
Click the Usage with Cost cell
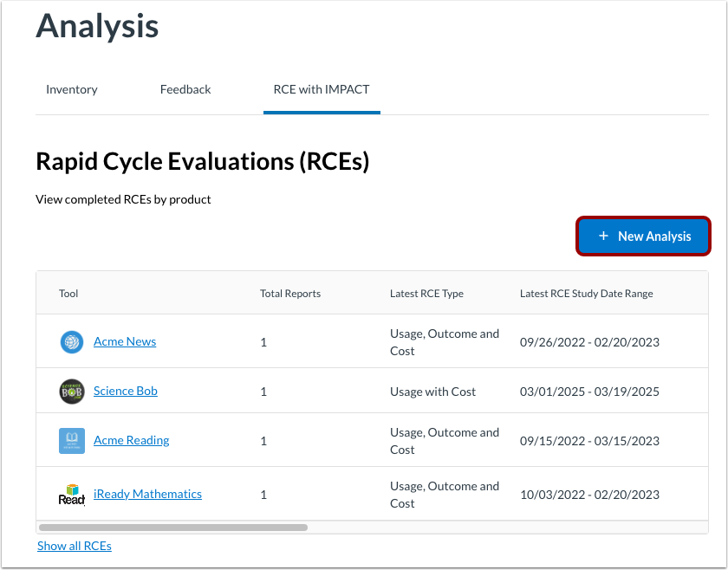pyautogui.click(x=432, y=392)
